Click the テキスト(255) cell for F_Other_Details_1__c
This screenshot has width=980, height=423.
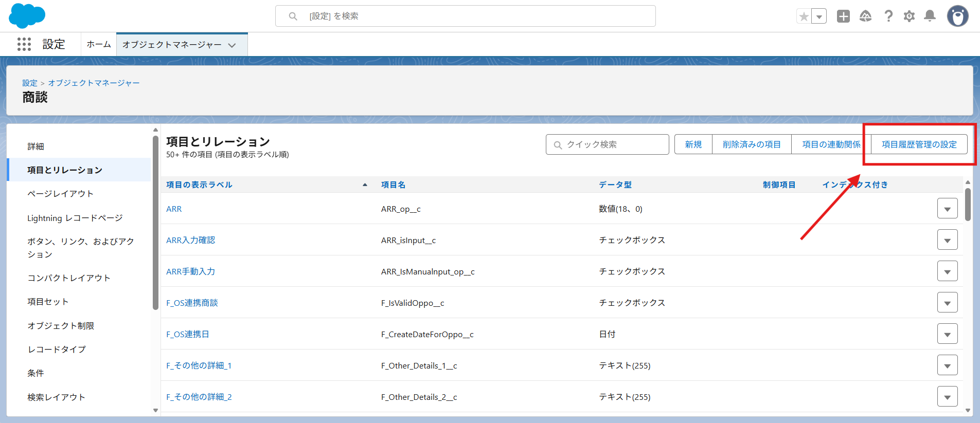625,366
